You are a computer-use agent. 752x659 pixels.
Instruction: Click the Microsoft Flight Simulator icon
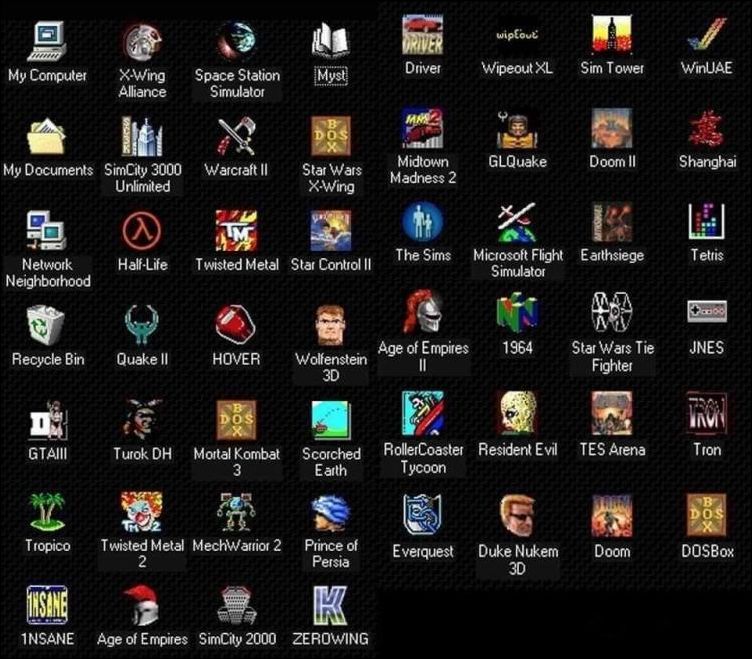[517, 222]
